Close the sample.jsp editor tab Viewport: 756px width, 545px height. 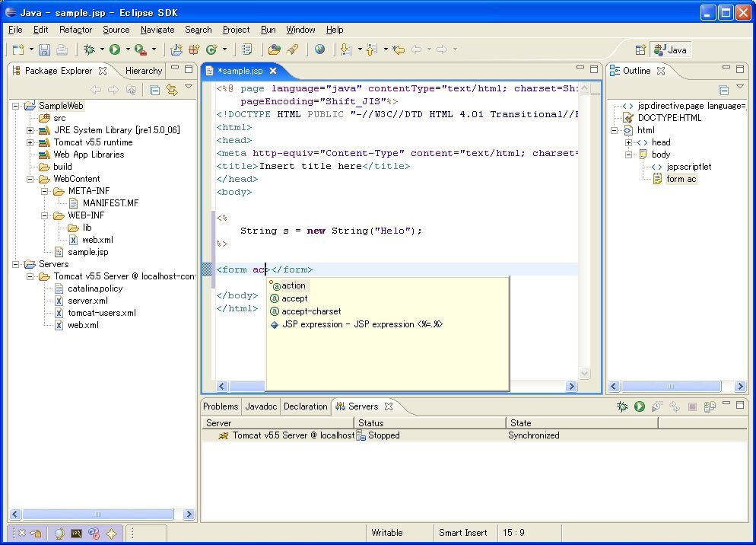tap(273, 71)
